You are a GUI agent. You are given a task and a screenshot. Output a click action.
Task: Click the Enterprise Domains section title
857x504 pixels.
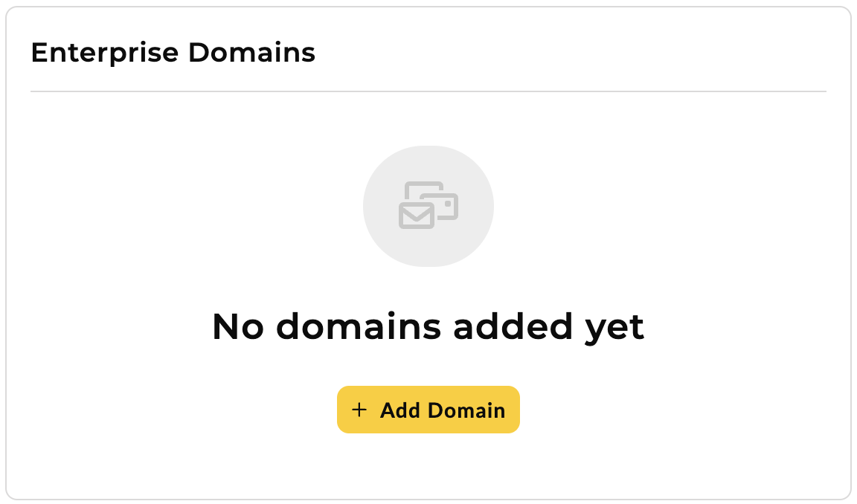click(173, 52)
